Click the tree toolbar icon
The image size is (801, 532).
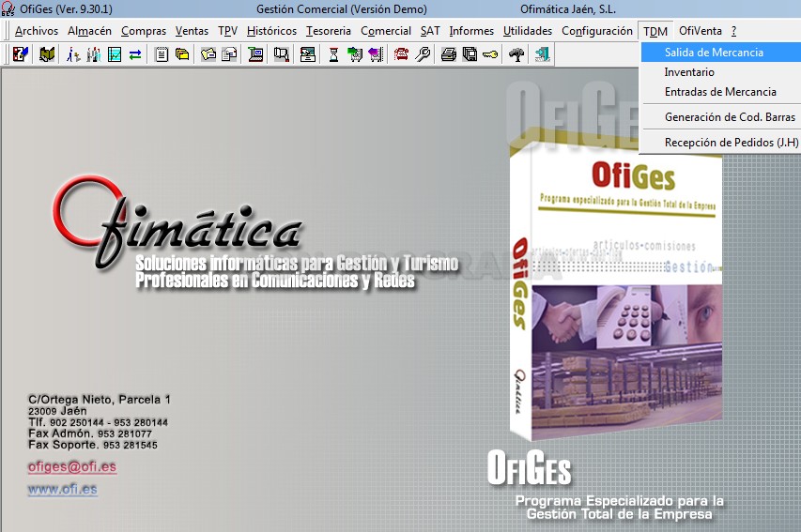tap(516, 54)
